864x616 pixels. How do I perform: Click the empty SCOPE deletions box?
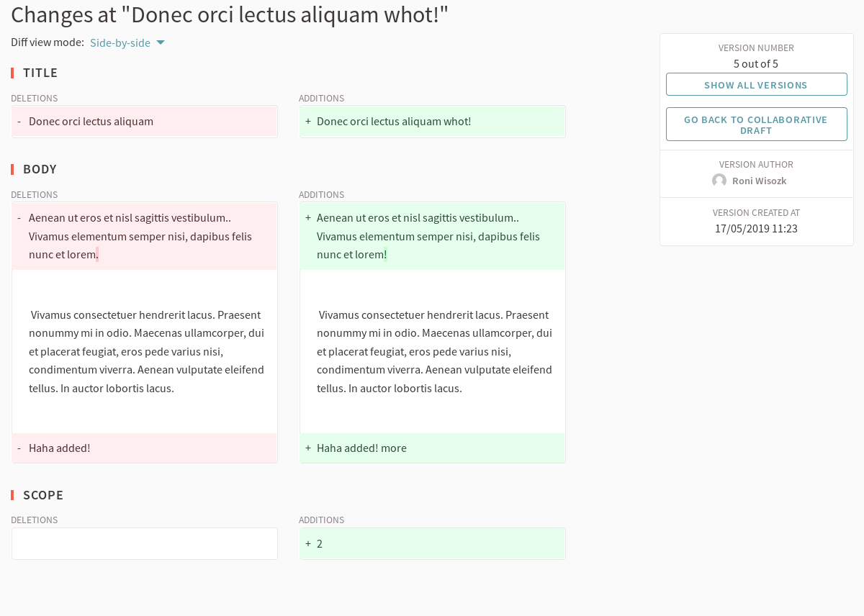144,543
